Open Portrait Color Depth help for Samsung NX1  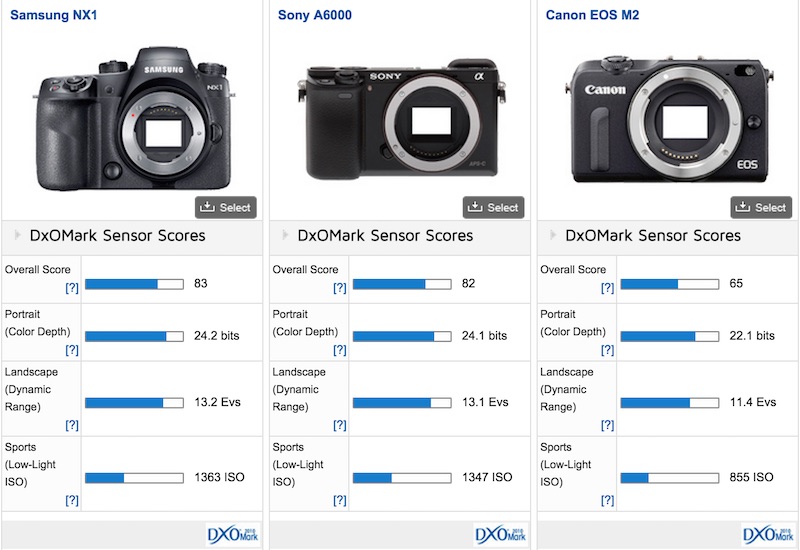72,350
